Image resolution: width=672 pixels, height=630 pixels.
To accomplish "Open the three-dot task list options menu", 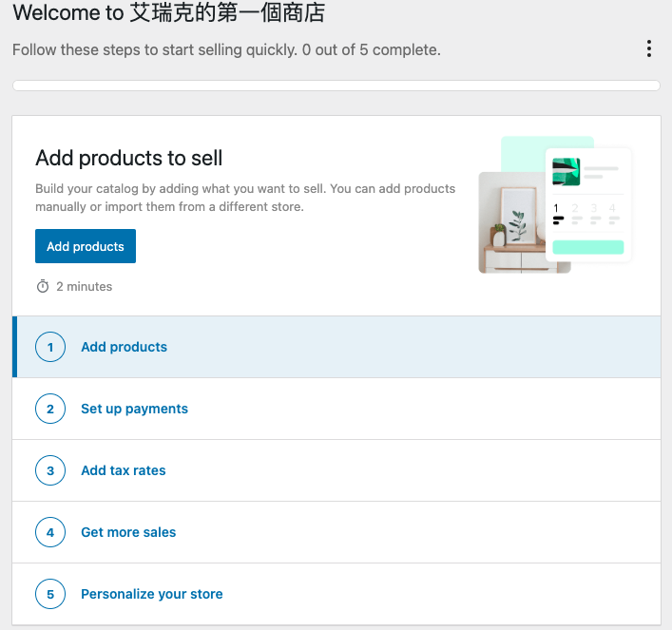I will (x=649, y=48).
